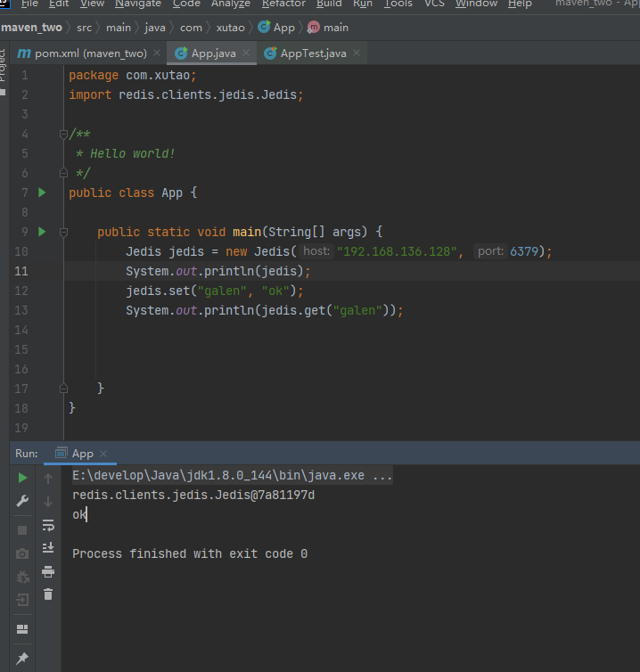Collapse the comment end marker at line 6
Screen dimensions: 640x672
pos(63,173)
